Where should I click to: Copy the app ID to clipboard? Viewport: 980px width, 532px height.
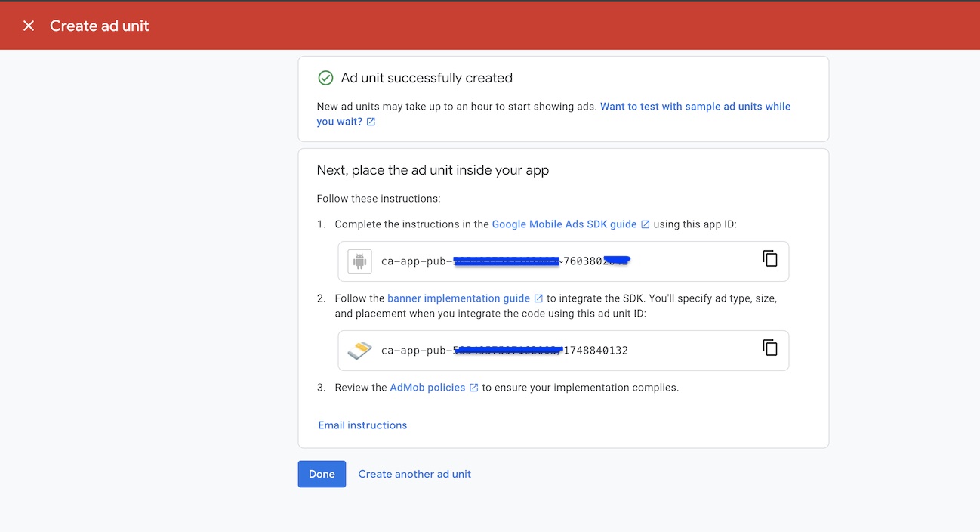770,258
